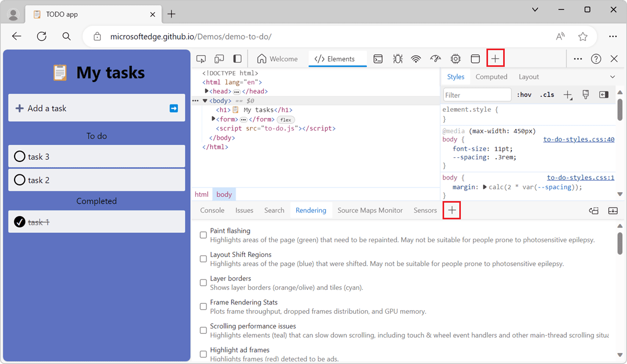The height and width of the screenshot is (364, 627).
Task: Enable Layout Shift Regions checkbox
Action: (x=203, y=259)
